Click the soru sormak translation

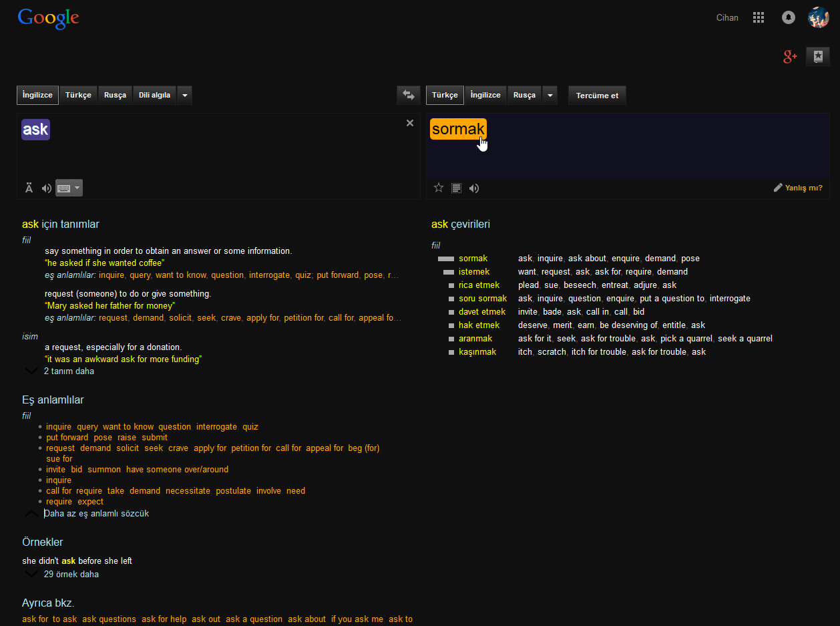click(483, 299)
